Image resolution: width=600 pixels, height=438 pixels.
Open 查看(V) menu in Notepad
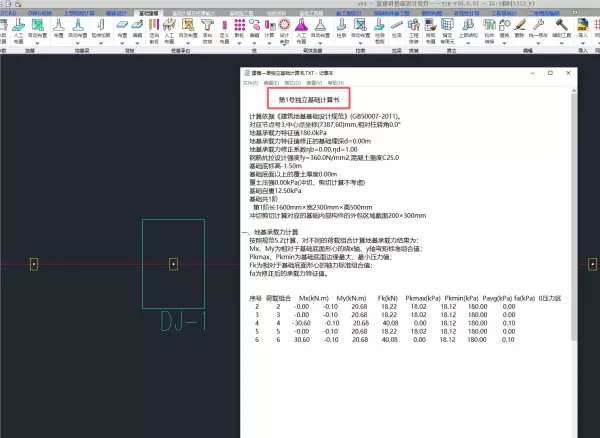(314, 83)
